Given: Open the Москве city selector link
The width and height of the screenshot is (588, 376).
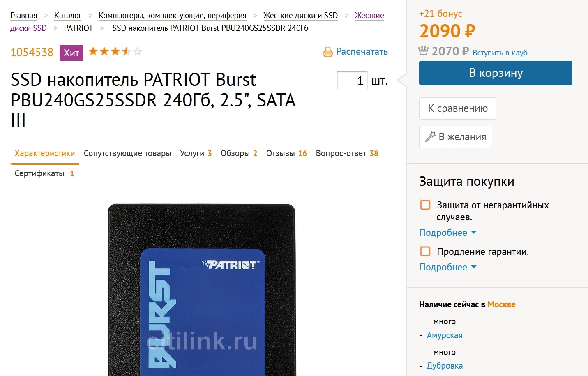Looking at the screenshot, I should 501,304.
